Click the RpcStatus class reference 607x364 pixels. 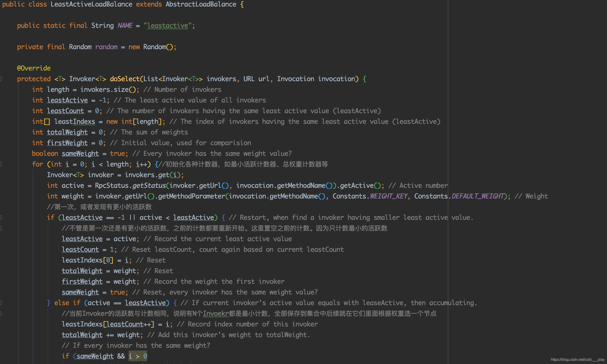tap(112, 186)
